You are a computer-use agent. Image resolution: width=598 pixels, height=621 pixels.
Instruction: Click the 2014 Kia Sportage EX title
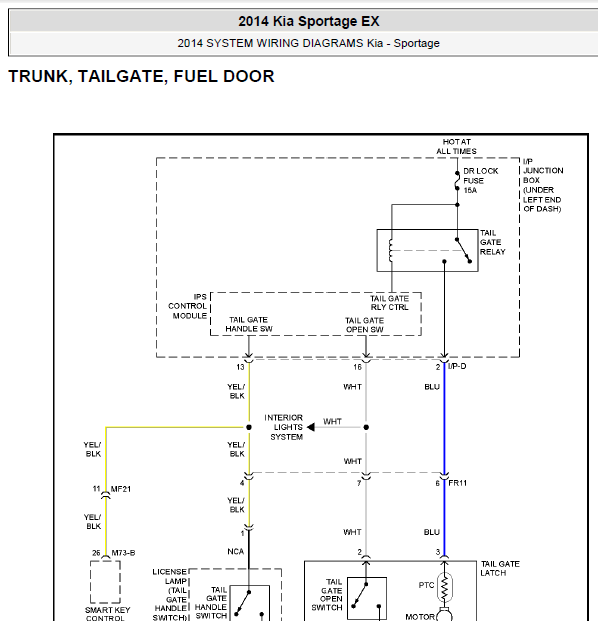[x=309, y=21]
